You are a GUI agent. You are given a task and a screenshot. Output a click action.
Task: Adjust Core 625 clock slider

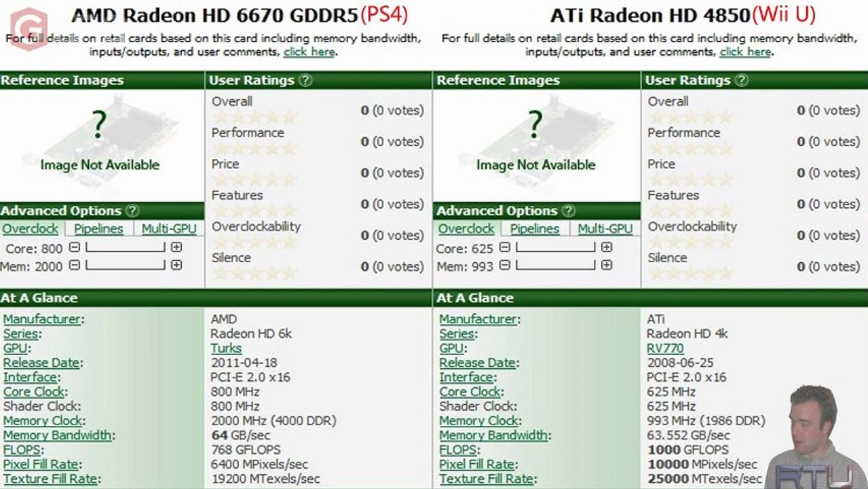(556, 248)
